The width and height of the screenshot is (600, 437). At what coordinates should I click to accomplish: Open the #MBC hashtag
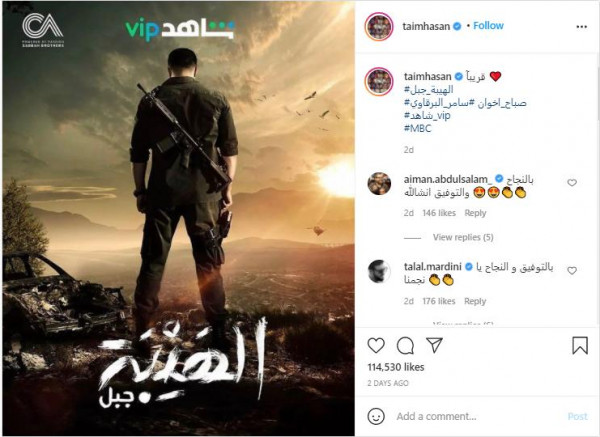coord(417,128)
